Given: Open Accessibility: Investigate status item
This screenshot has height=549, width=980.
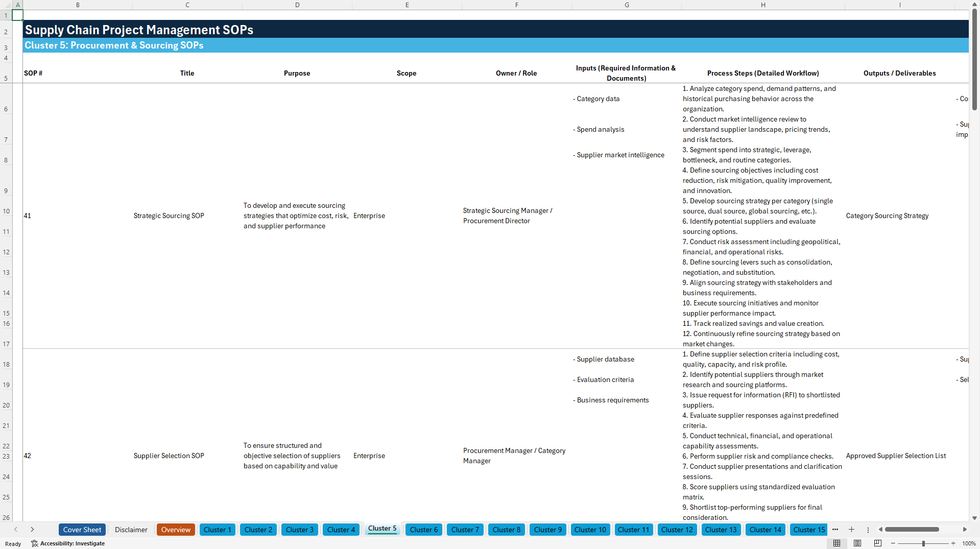Looking at the screenshot, I should click(x=68, y=543).
